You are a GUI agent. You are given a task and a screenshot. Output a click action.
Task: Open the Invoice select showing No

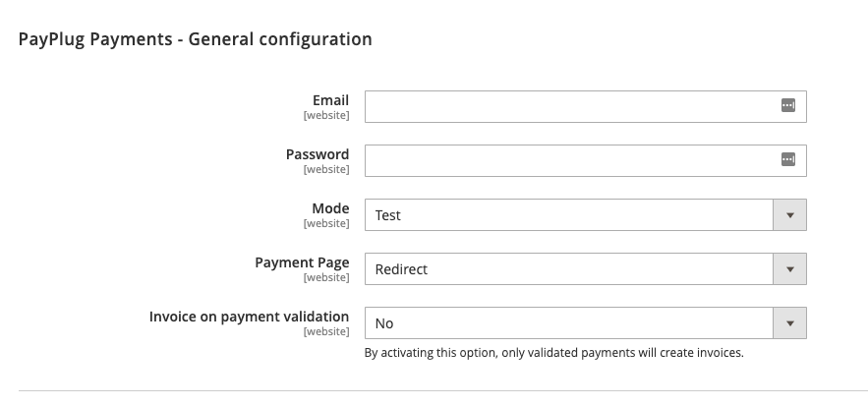tap(570, 322)
